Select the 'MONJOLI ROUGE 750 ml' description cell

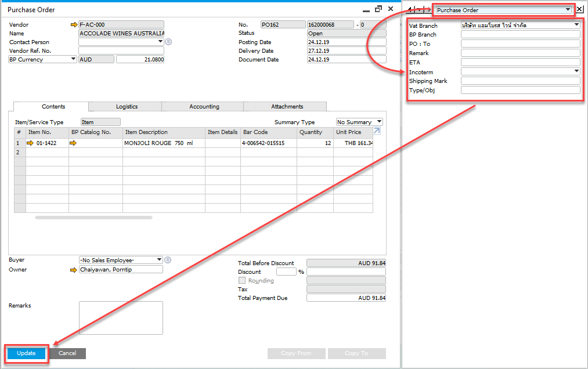coord(164,143)
